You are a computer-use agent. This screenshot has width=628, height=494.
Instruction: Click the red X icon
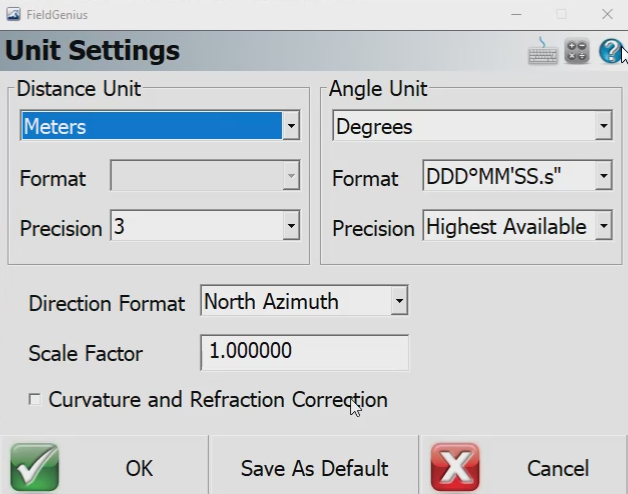coord(455,467)
